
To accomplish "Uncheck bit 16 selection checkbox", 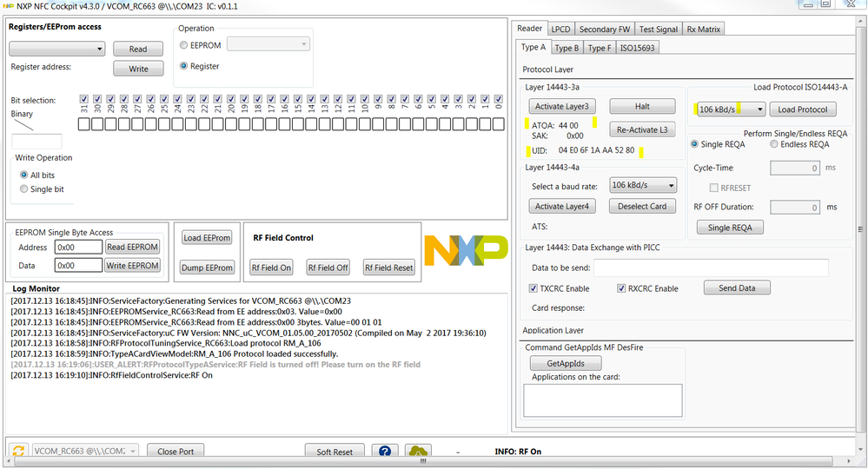I will pyautogui.click(x=284, y=99).
